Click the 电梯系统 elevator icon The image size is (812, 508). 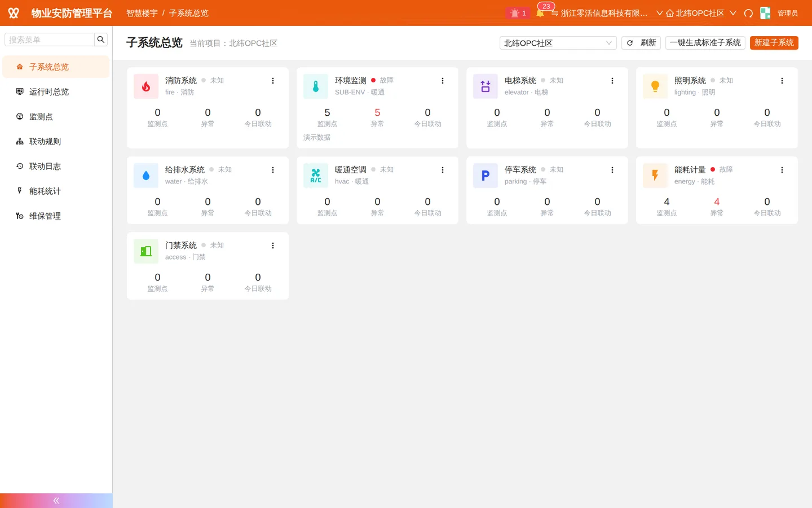[486, 86]
